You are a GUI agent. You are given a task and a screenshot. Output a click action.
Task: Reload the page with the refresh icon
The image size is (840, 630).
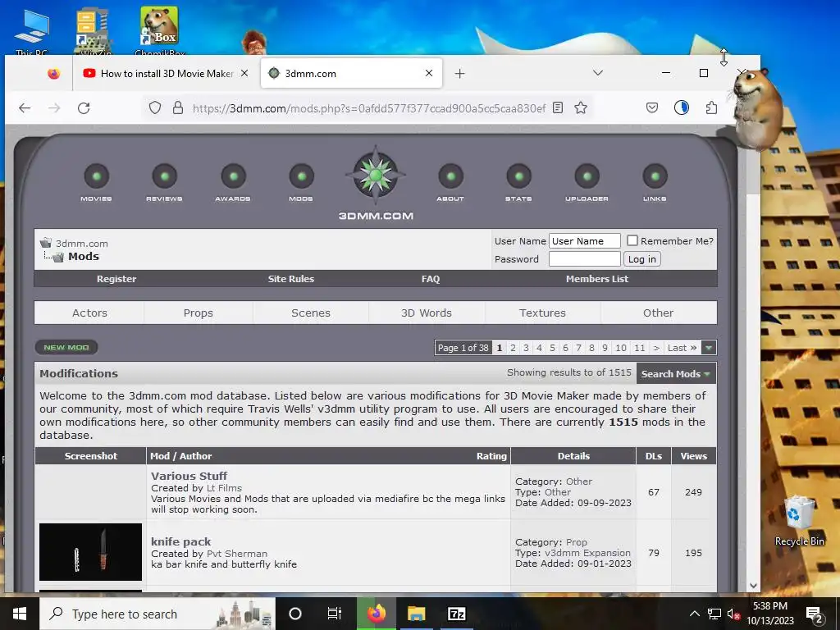(84, 108)
